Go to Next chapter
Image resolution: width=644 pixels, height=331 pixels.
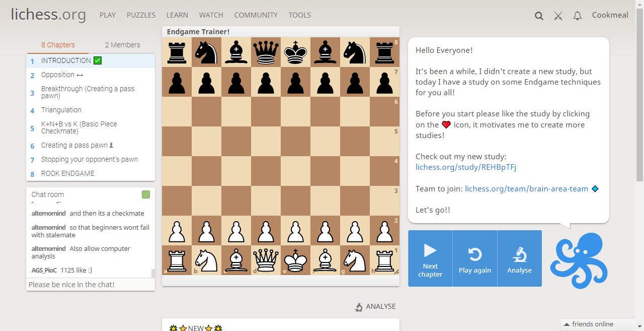click(430, 258)
